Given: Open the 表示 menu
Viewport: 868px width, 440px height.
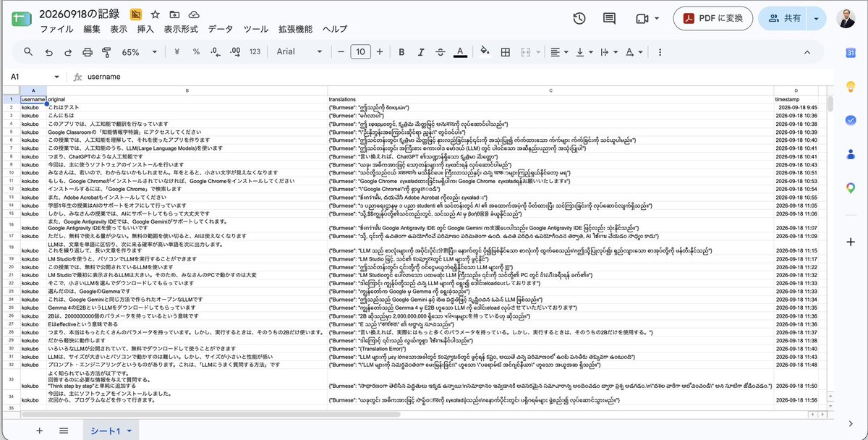Looking at the screenshot, I should point(119,30).
